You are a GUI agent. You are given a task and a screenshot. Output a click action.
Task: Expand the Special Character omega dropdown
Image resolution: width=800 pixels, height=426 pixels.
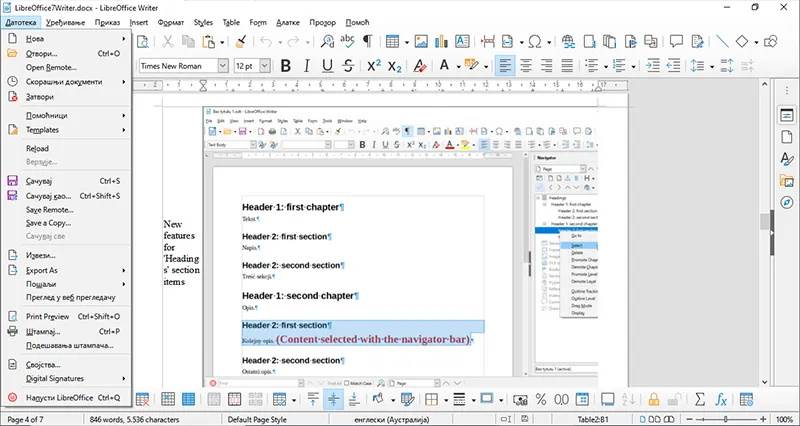tap(549, 42)
